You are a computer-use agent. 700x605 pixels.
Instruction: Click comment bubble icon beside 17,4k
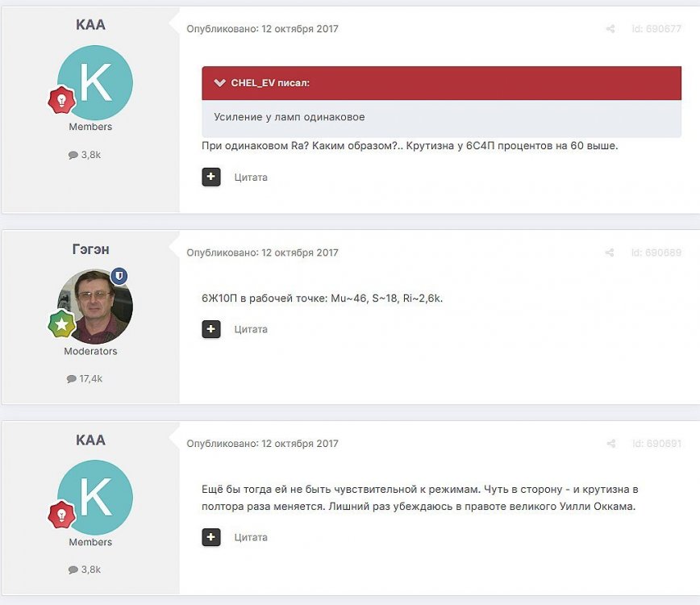pos(73,378)
